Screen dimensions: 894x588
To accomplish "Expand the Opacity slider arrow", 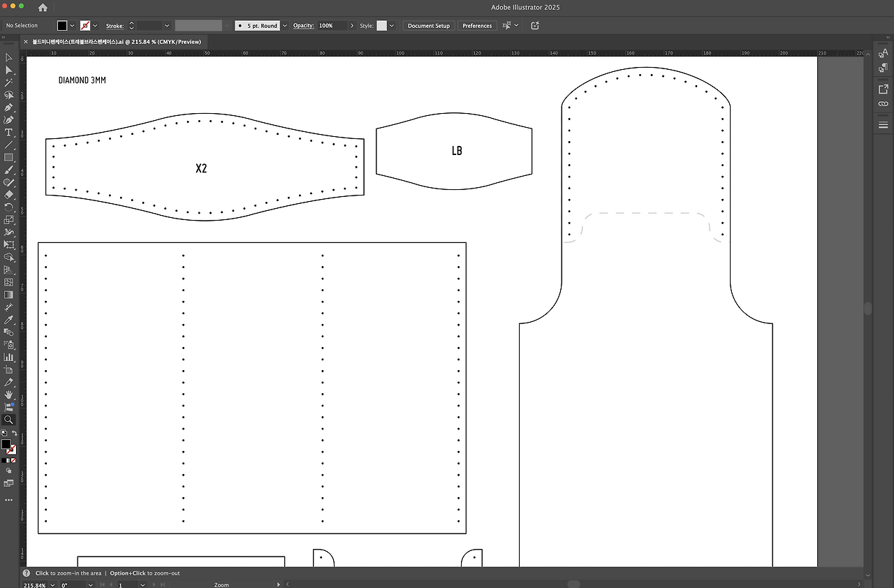I will click(352, 26).
